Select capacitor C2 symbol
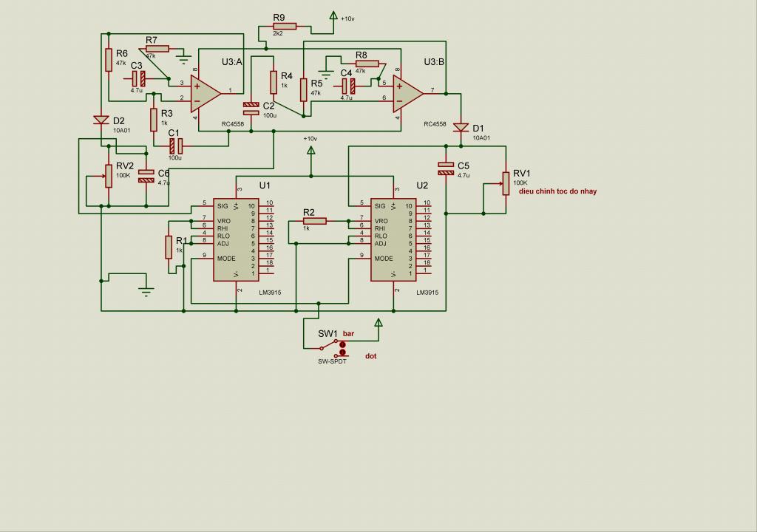Image resolution: width=757 pixels, height=532 pixels. pyautogui.click(x=251, y=109)
